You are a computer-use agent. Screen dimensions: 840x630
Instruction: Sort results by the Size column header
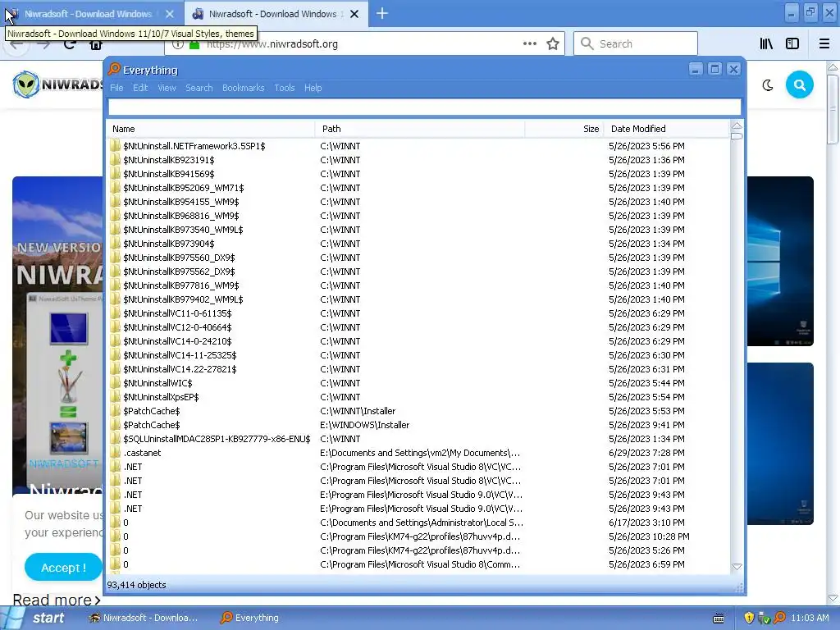pyautogui.click(x=564, y=129)
